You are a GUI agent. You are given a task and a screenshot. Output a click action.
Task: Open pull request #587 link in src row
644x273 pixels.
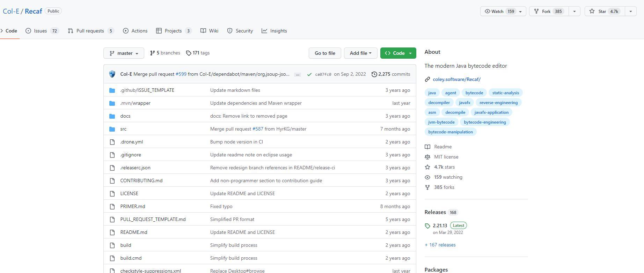258,129
